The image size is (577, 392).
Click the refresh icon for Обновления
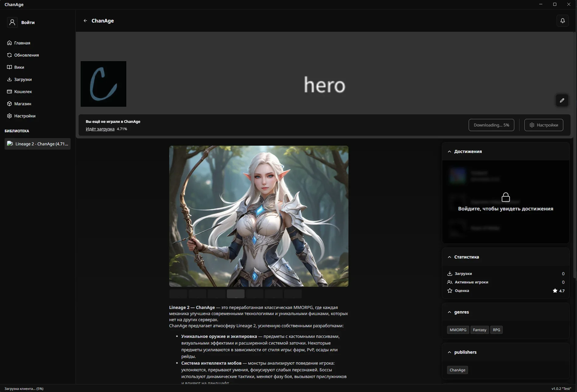coord(9,55)
